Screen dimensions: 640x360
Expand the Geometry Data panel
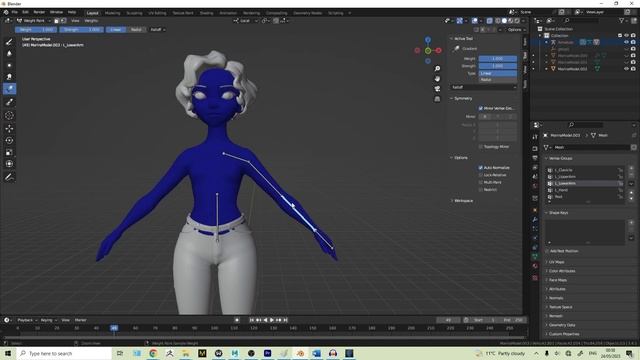click(562, 325)
